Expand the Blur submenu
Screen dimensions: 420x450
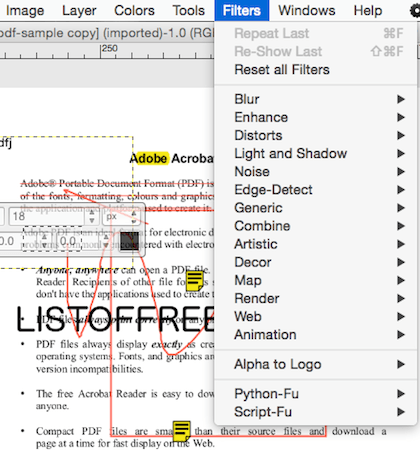pos(315,99)
